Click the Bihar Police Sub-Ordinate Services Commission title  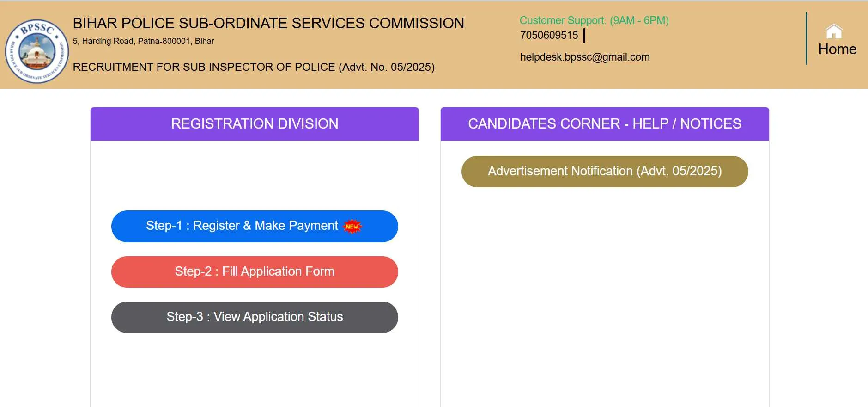[268, 23]
